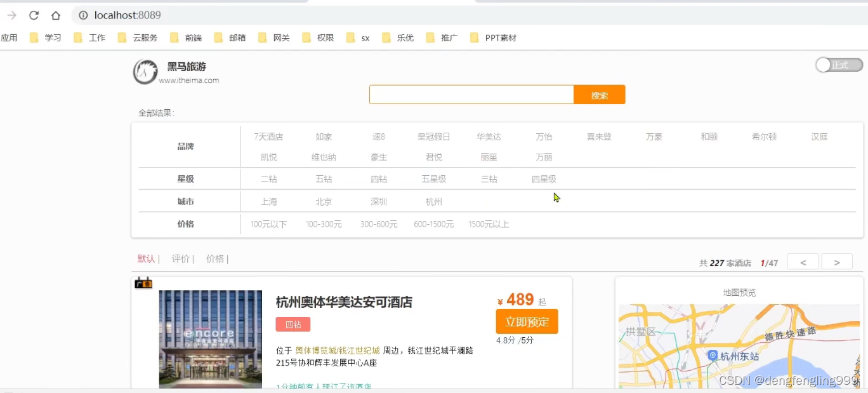Toggle the 正式 mode switch
This screenshot has width=868, height=393.
(x=839, y=65)
